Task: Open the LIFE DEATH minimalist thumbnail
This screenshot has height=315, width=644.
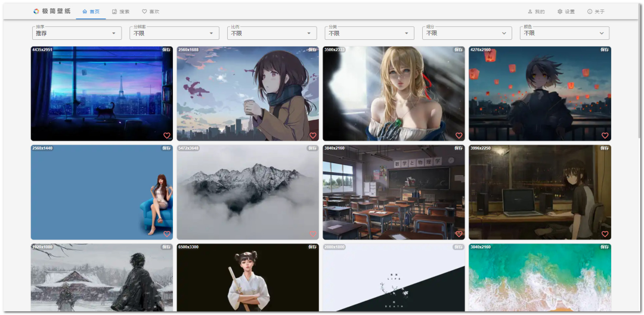Action: pos(394,277)
